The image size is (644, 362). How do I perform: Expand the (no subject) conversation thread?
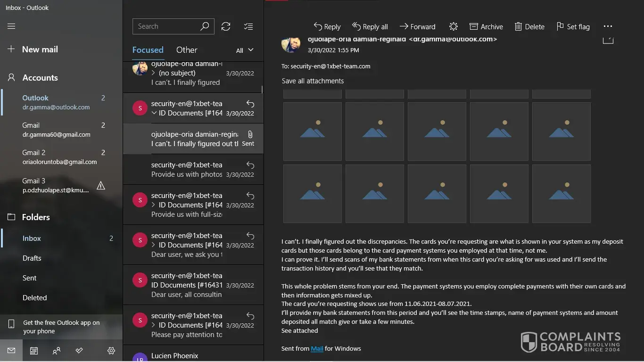(154, 73)
